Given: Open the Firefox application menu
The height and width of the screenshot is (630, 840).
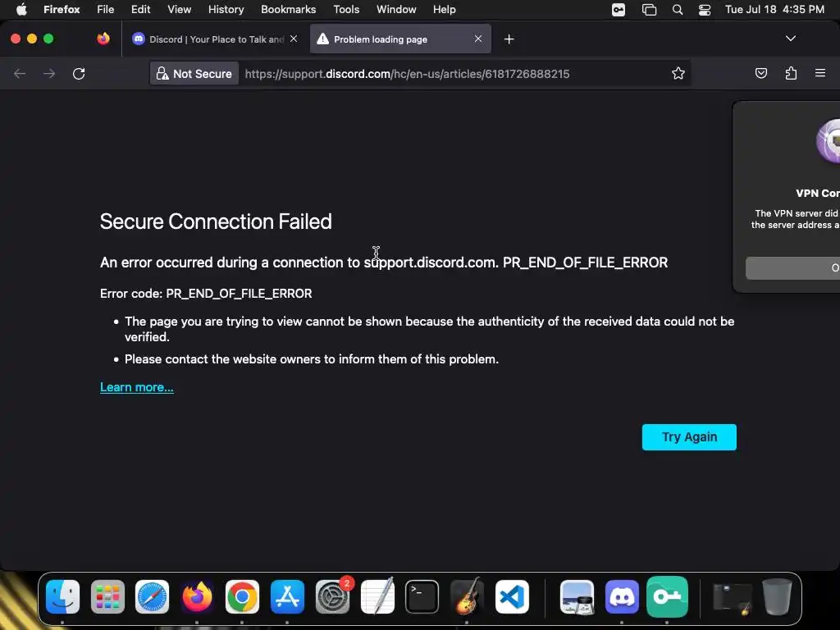Looking at the screenshot, I should (62, 9).
